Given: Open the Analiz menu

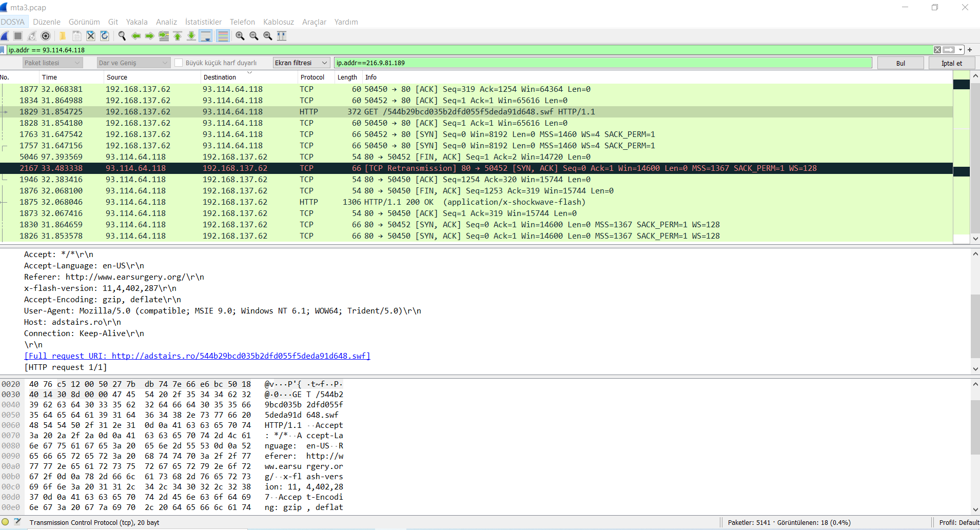Looking at the screenshot, I should click(166, 22).
